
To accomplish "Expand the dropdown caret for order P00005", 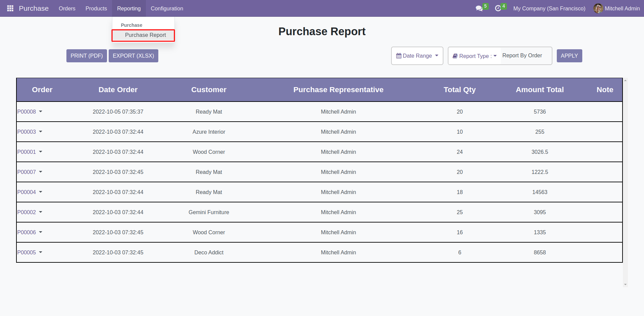I will pos(41,252).
